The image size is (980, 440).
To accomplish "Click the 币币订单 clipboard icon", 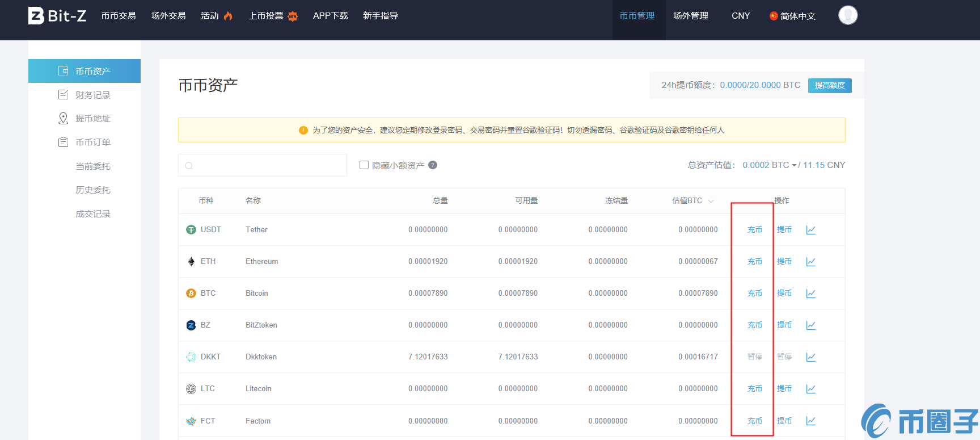I will (64, 142).
